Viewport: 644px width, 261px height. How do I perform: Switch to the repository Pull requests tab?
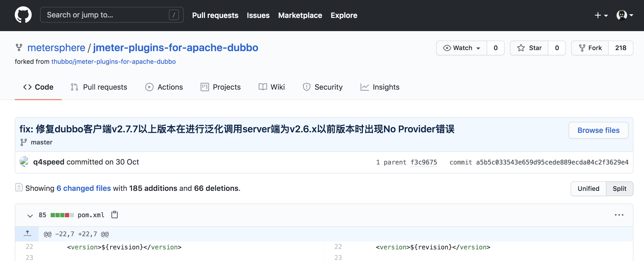click(x=99, y=87)
